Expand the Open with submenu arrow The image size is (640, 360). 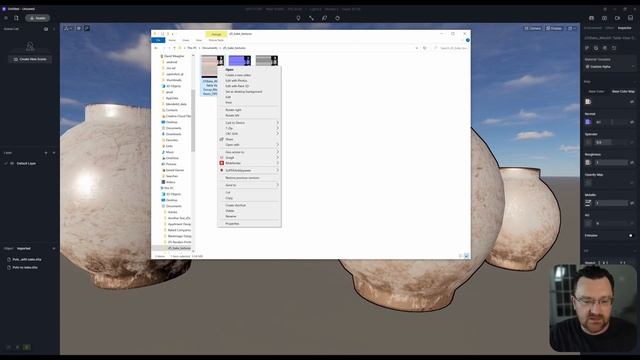[278, 144]
